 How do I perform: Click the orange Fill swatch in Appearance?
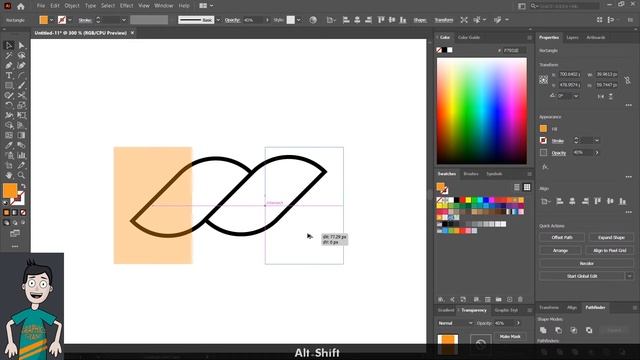543,129
